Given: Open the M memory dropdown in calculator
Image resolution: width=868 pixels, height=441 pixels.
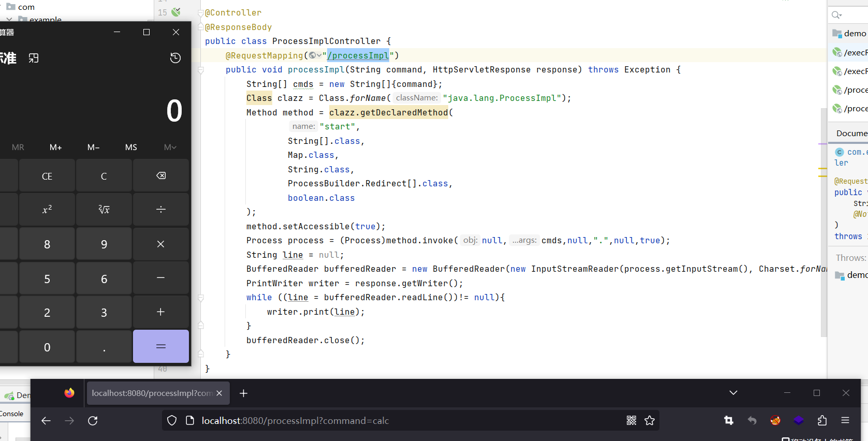Looking at the screenshot, I should pyautogui.click(x=170, y=148).
